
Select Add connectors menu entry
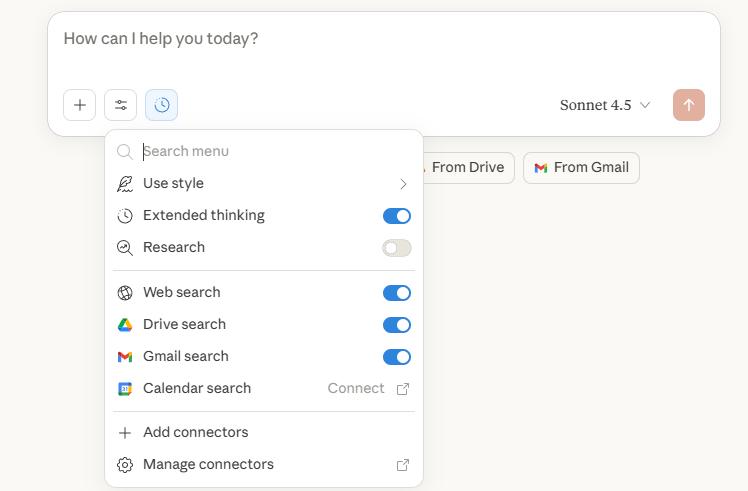tap(196, 433)
